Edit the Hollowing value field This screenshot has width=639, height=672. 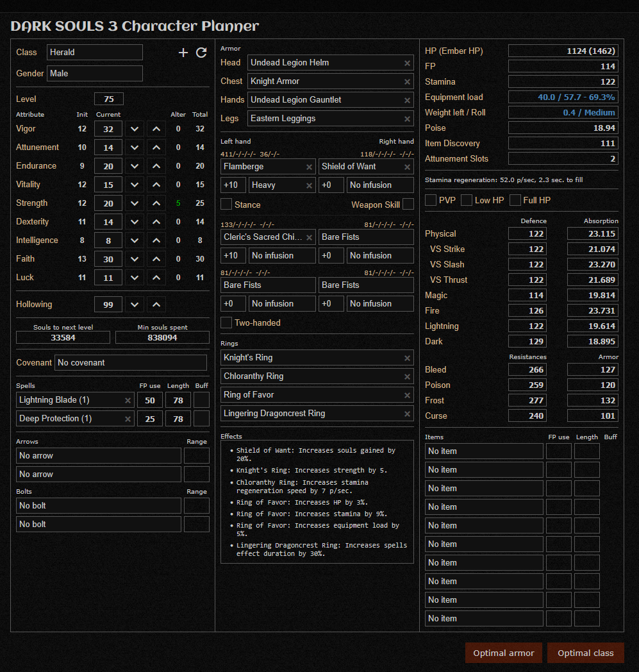[108, 305]
